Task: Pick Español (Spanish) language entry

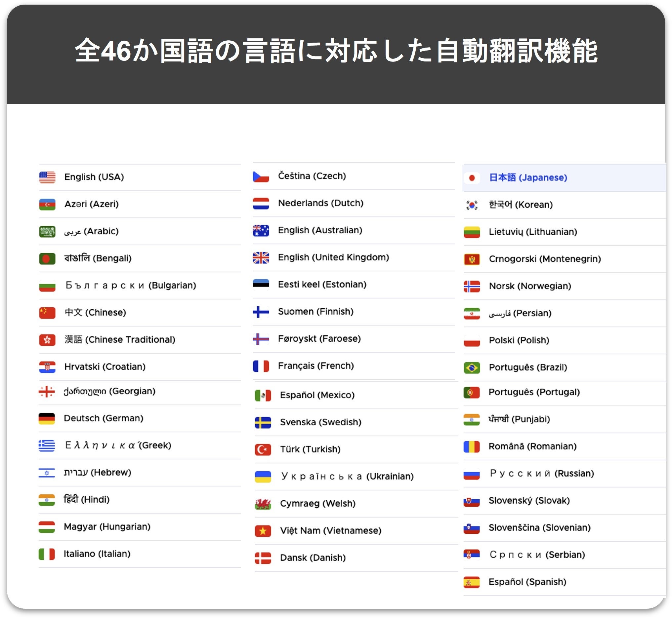Action: click(x=527, y=582)
